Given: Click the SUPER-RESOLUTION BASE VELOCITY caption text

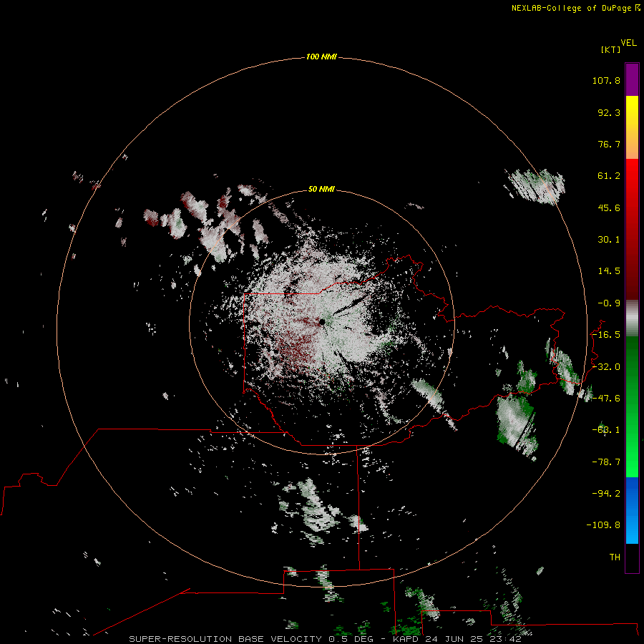Looking at the screenshot, I should (225, 639).
